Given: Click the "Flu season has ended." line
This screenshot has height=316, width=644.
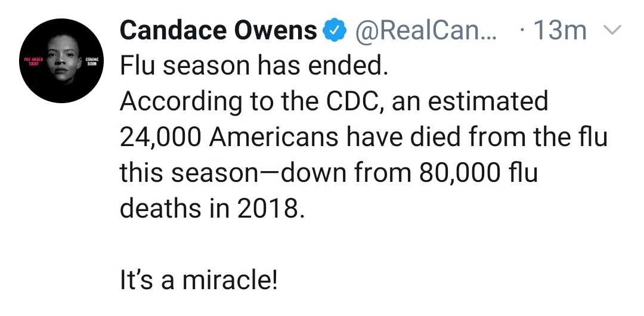Looking at the screenshot, I should pyautogui.click(x=254, y=66).
